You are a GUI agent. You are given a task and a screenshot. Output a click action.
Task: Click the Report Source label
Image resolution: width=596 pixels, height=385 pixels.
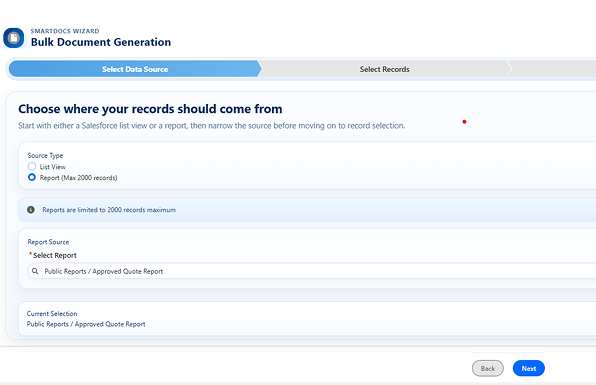coord(48,242)
